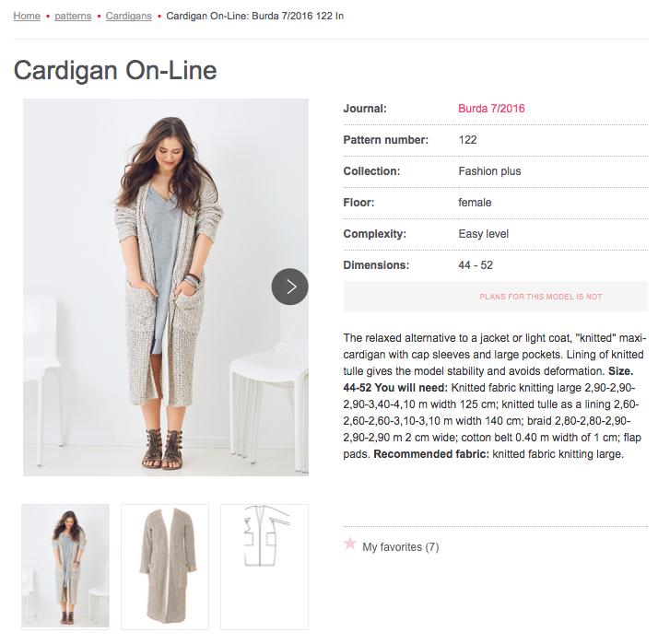Select the technical line drawing thumbnail
Image resolution: width=658 pixels, height=644 pixels.
click(264, 567)
